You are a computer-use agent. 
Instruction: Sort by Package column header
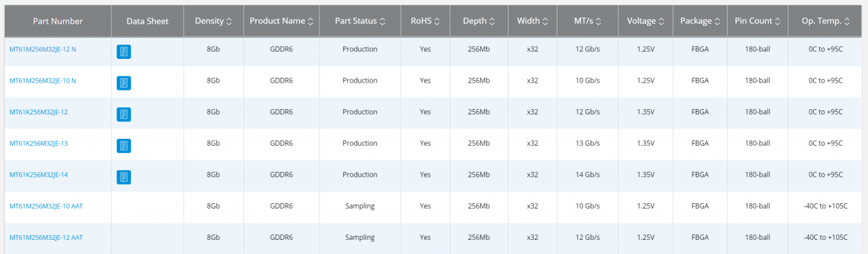pyautogui.click(x=700, y=21)
